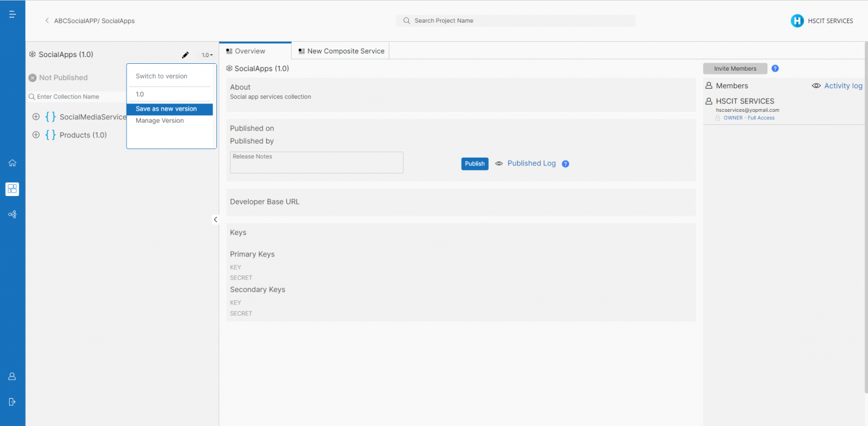Edit SocialApps using the pencil icon

185,55
